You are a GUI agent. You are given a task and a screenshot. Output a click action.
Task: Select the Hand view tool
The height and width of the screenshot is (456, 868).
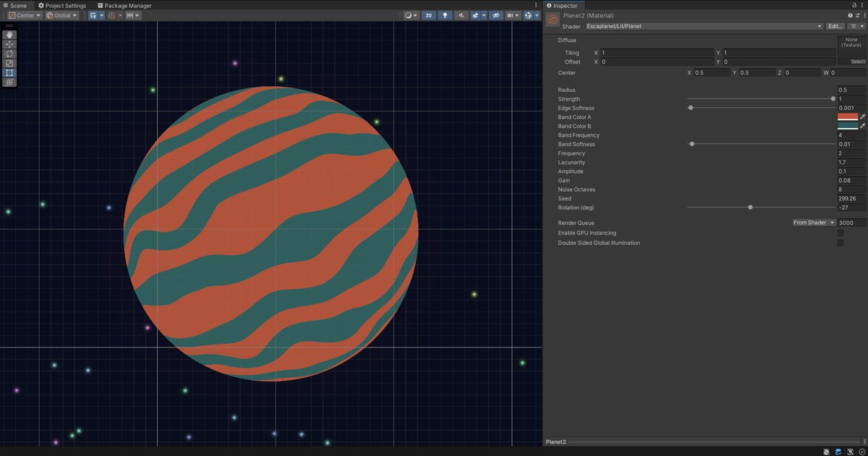pyautogui.click(x=9, y=34)
